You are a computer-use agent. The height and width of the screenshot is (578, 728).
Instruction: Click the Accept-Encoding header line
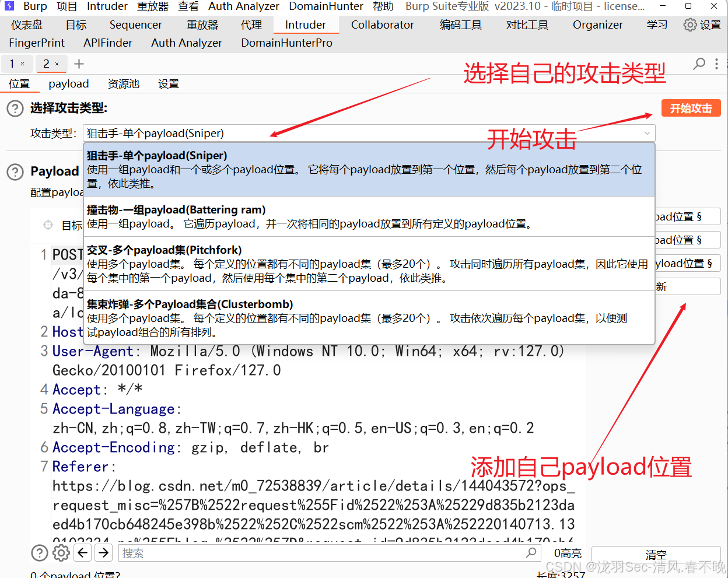[x=190, y=447]
